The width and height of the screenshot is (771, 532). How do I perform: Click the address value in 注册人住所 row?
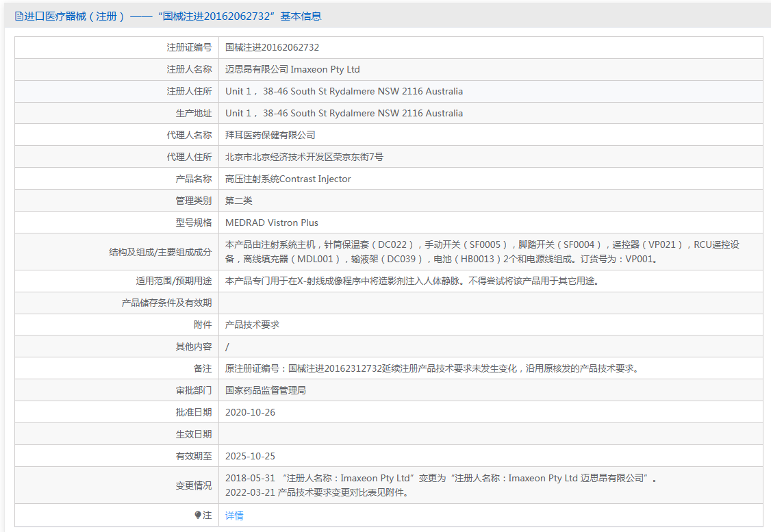pyautogui.click(x=344, y=91)
